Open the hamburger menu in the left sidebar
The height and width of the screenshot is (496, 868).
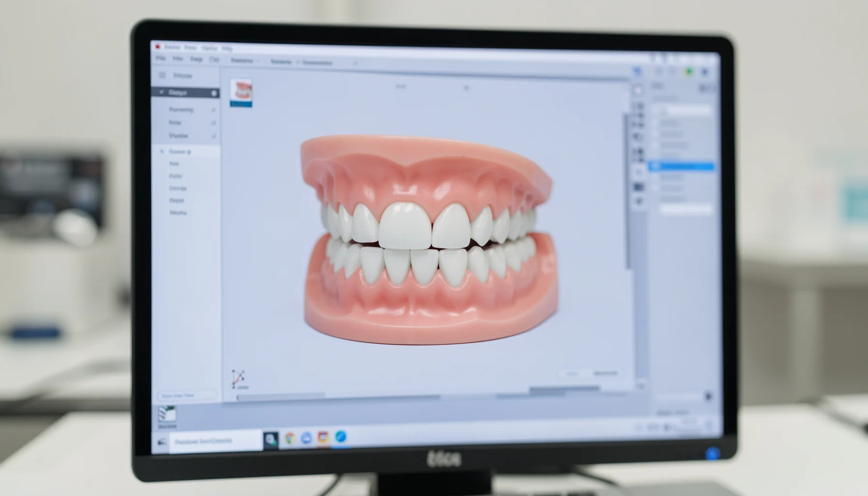pos(162,76)
